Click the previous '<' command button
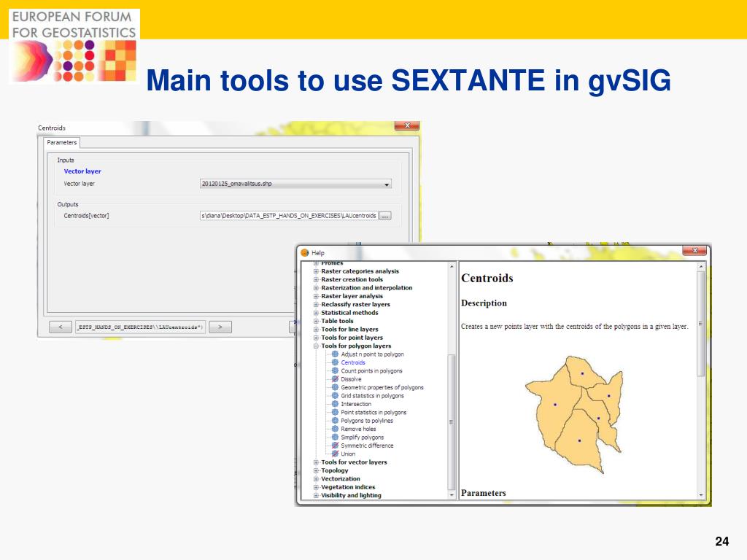This screenshot has width=747, height=560. [61, 327]
